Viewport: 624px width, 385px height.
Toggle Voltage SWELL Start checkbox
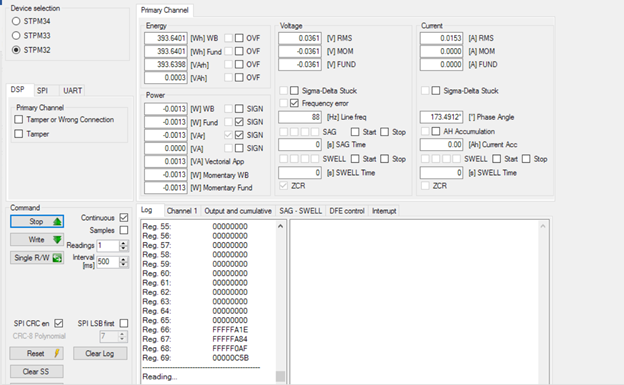(355, 159)
